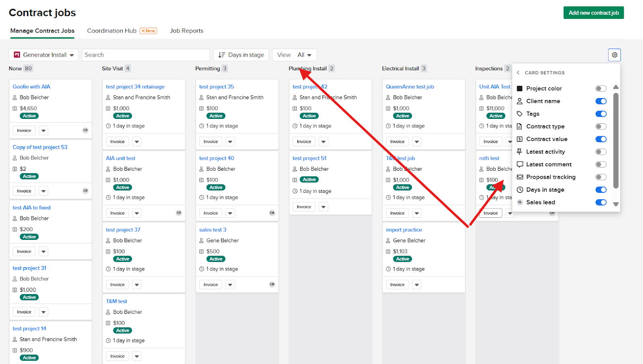Enable the Project color toggle
The height and width of the screenshot is (364, 643).
(601, 88)
